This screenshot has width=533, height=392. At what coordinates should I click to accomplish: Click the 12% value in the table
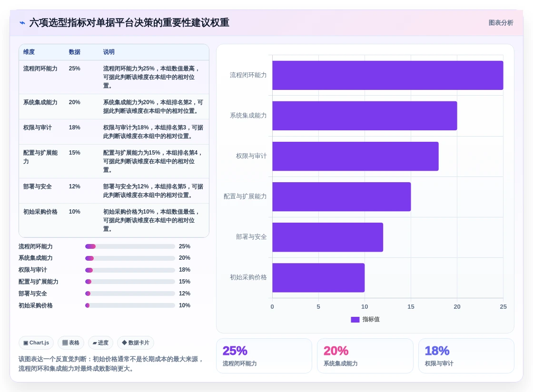pos(74,186)
